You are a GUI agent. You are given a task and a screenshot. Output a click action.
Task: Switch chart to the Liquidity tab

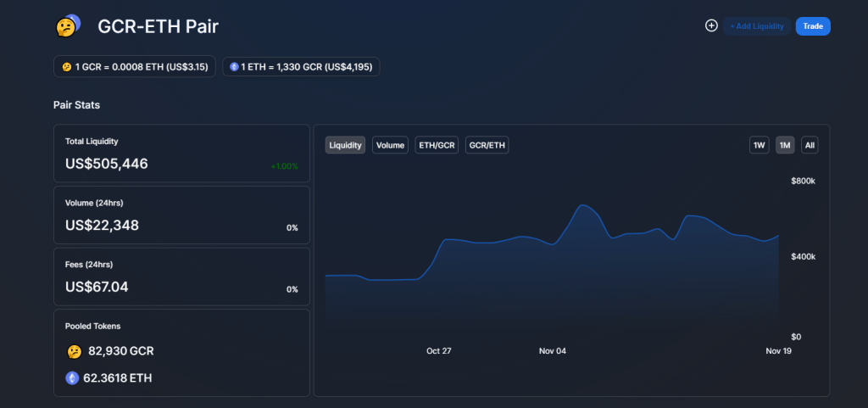pos(346,145)
